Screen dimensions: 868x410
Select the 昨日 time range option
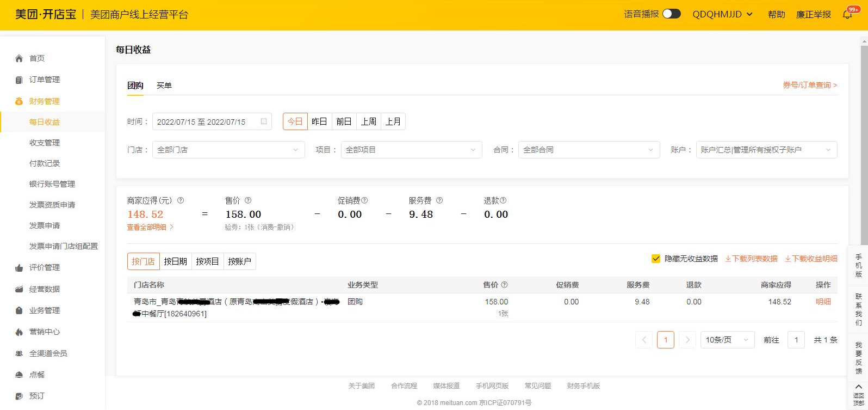[319, 121]
